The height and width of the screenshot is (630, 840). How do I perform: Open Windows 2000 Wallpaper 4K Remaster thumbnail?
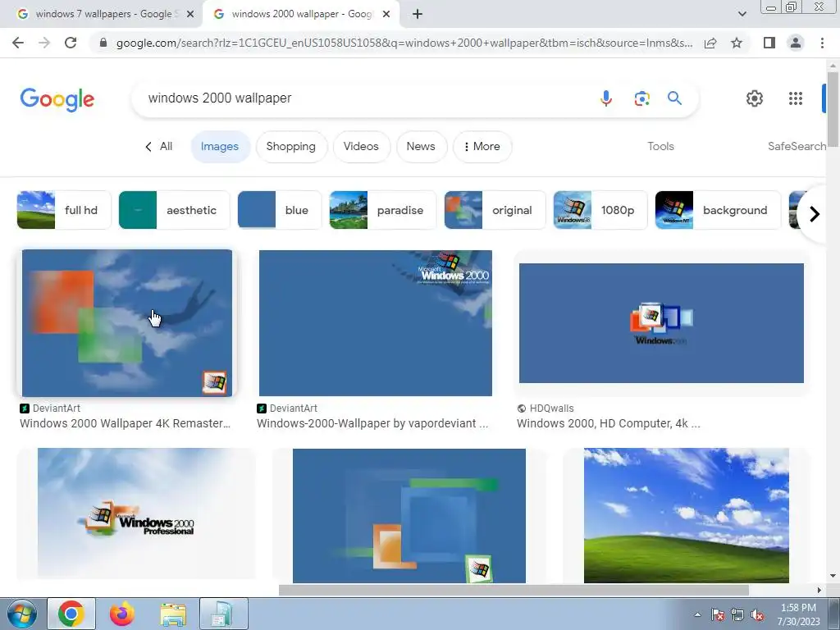[x=127, y=323]
